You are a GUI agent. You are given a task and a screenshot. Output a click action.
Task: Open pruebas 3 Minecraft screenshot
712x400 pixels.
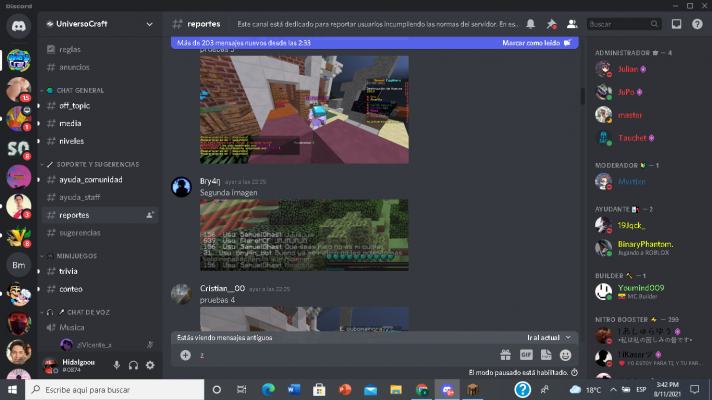pos(304,109)
